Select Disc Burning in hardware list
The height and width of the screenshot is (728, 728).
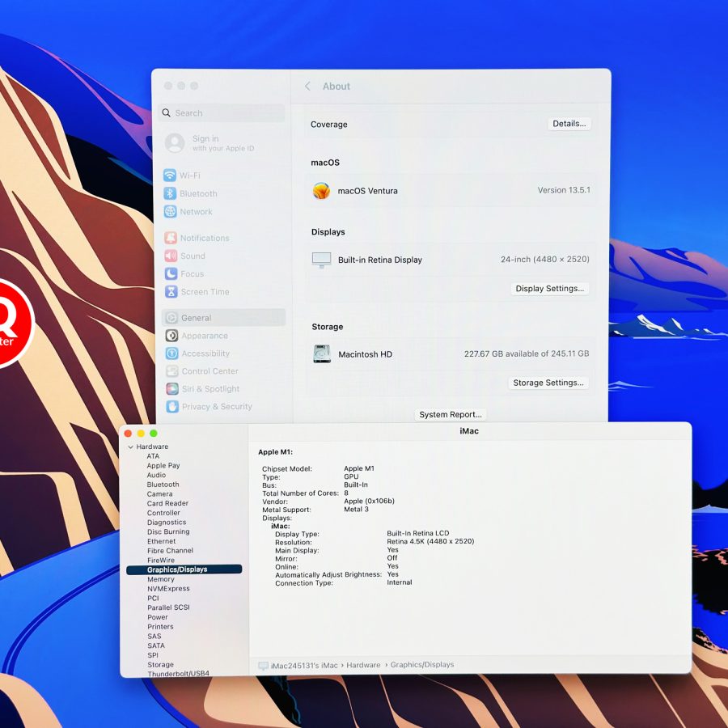tap(168, 531)
